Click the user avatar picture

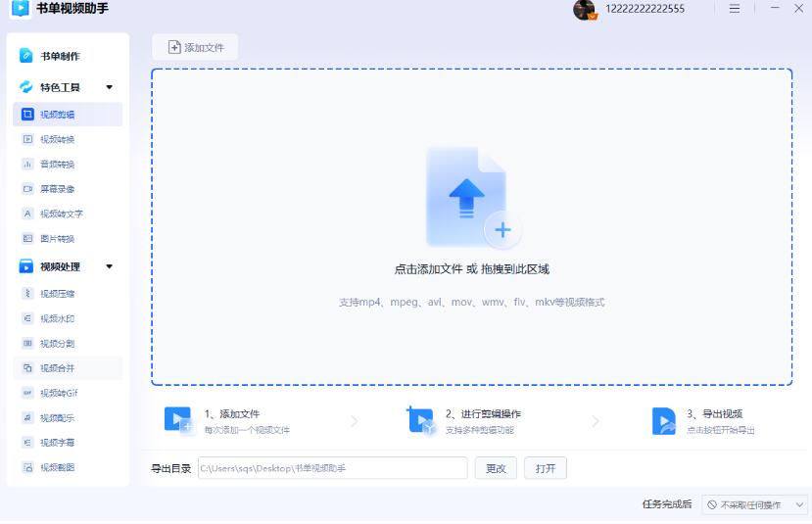pyautogui.click(x=585, y=10)
